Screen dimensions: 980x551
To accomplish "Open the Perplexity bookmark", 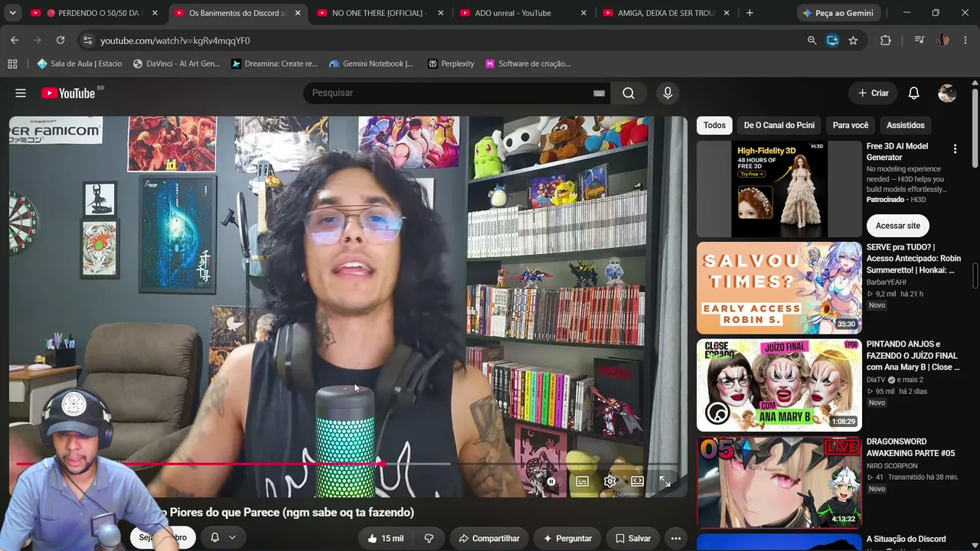I will click(451, 64).
